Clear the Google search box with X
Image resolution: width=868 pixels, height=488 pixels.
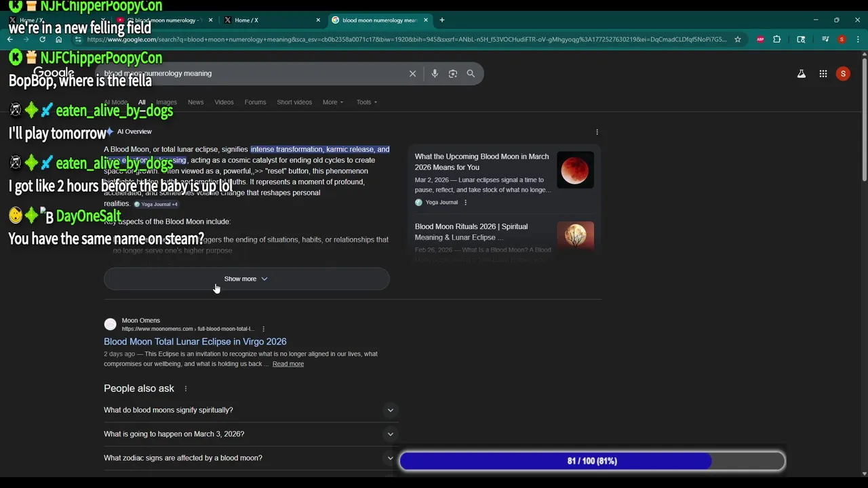412,73
